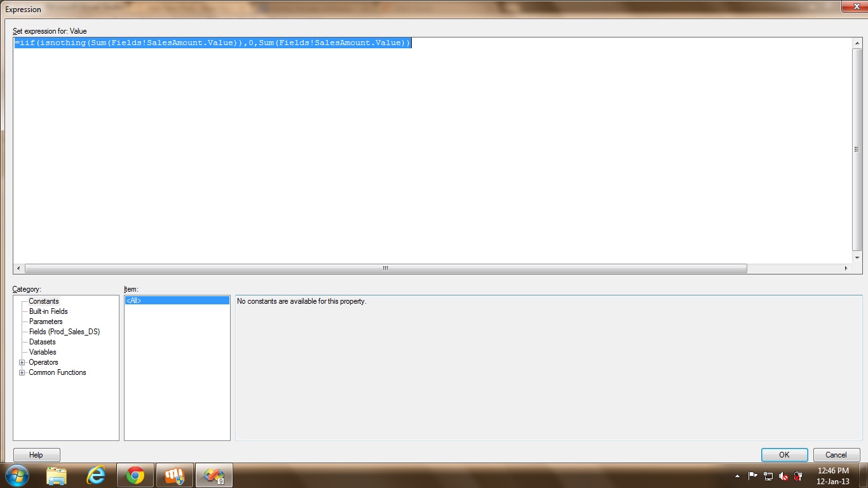Click the Help button
The width and height of the screenshot is (868, 488).
36,454
